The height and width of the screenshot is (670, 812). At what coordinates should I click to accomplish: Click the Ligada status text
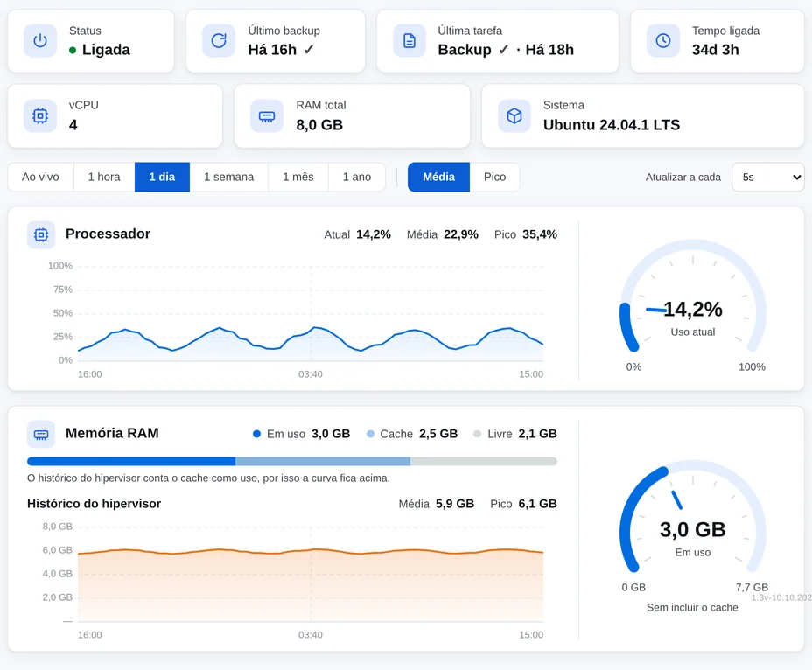(106, 50)
